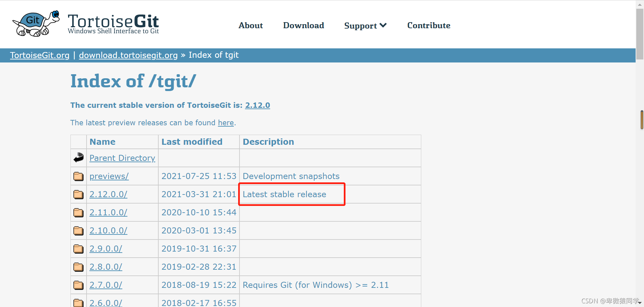The height and width of the screenshot is (307, 644).
Task: Click the Parent Directory back-arrow icon
Action: 78,158
